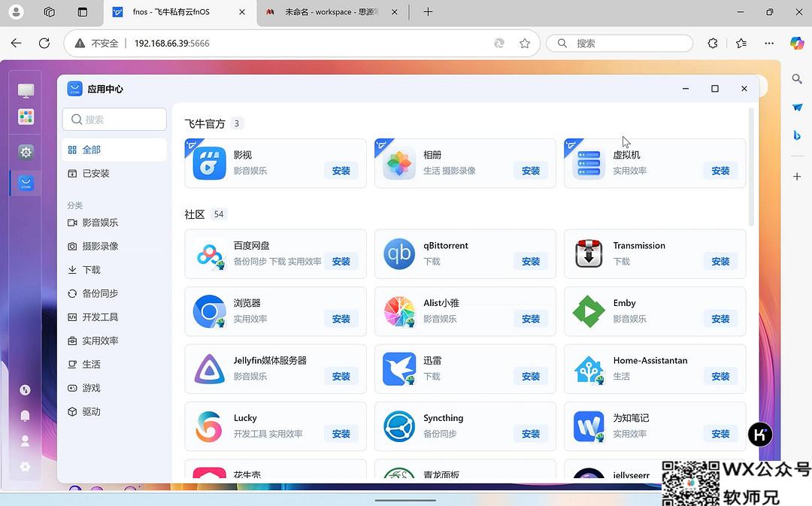Viewport: 812px width, 506px height.
Task: Show the 已安装 apps list
Action: pos(114,174)
